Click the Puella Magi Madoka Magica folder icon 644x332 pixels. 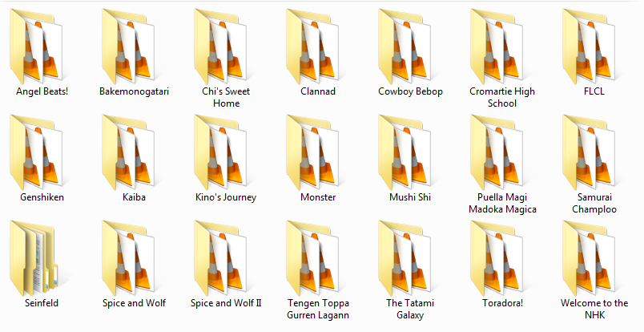[496, 152]
